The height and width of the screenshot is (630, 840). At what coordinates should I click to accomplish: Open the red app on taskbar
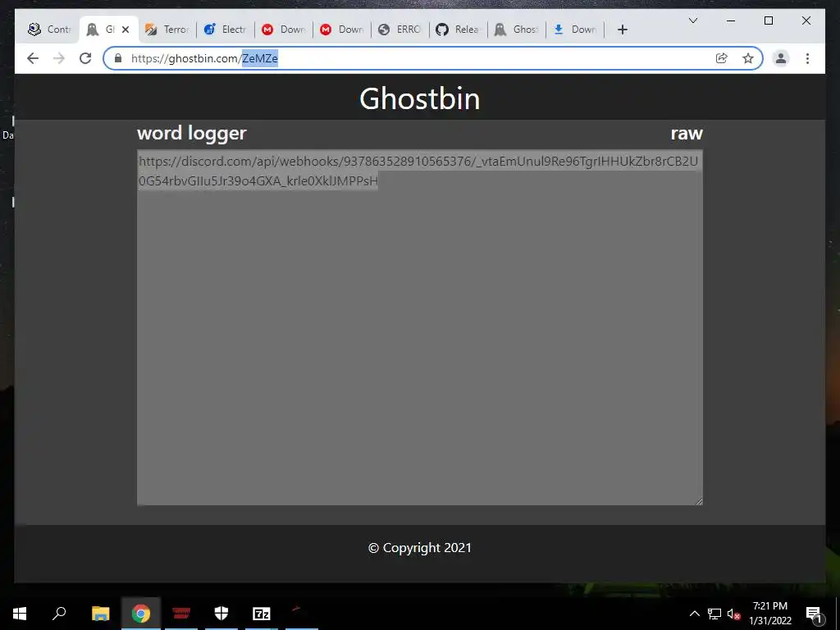[181, 614]
